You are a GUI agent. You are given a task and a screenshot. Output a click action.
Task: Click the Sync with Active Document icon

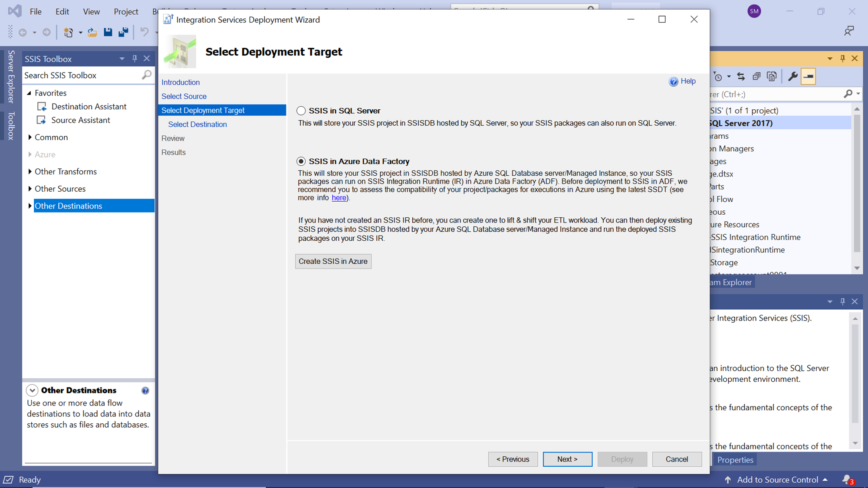(x=741, y=77)
